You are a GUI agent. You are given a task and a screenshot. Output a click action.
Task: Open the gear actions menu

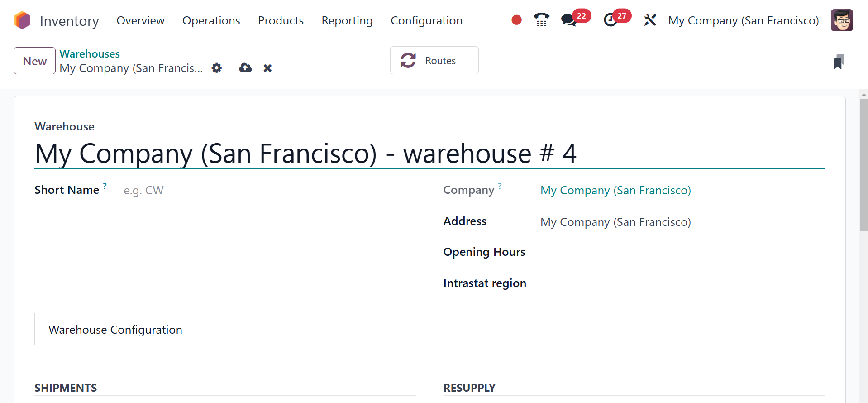[x=217, y=68]
